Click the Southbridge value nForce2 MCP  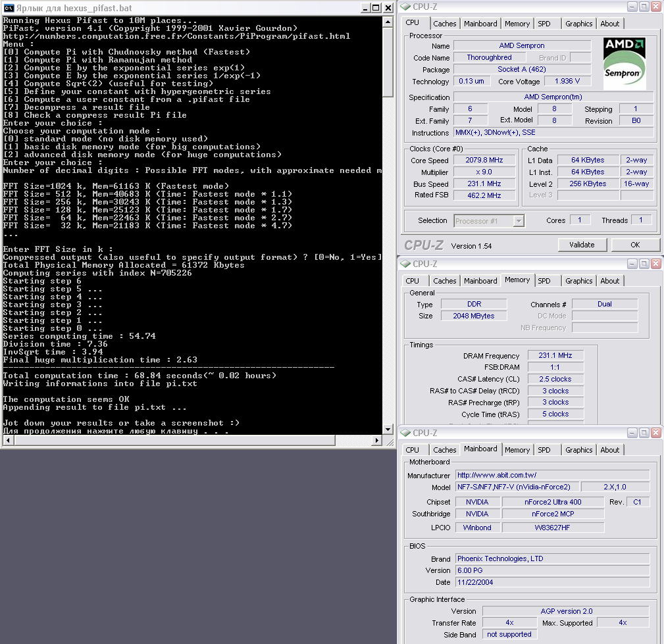553,514
